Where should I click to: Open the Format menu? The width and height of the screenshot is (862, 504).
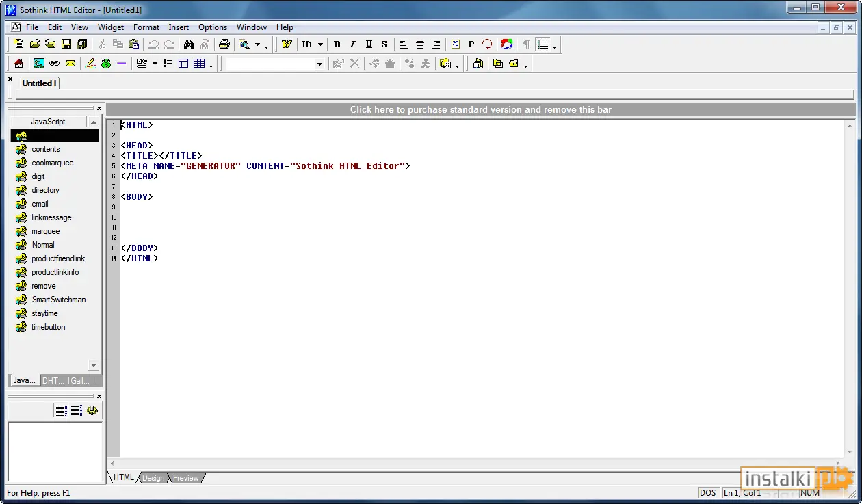pos(146,27)
